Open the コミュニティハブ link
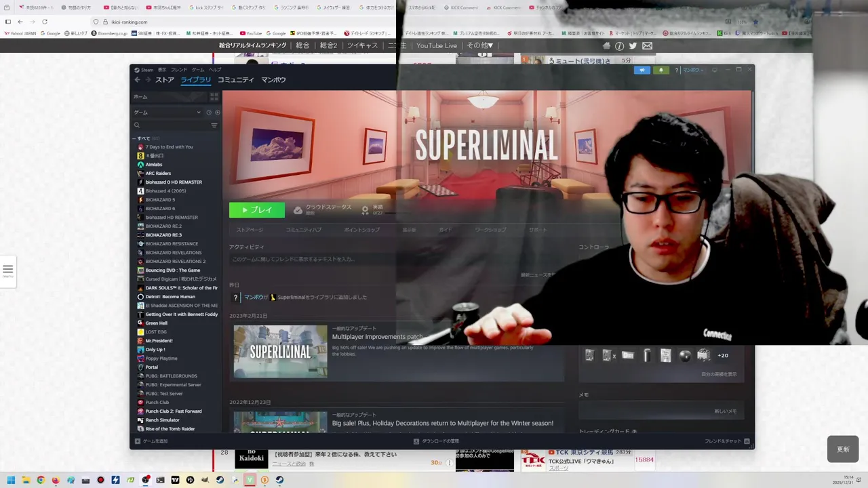The image size is (868, 488). pos(304,230)
